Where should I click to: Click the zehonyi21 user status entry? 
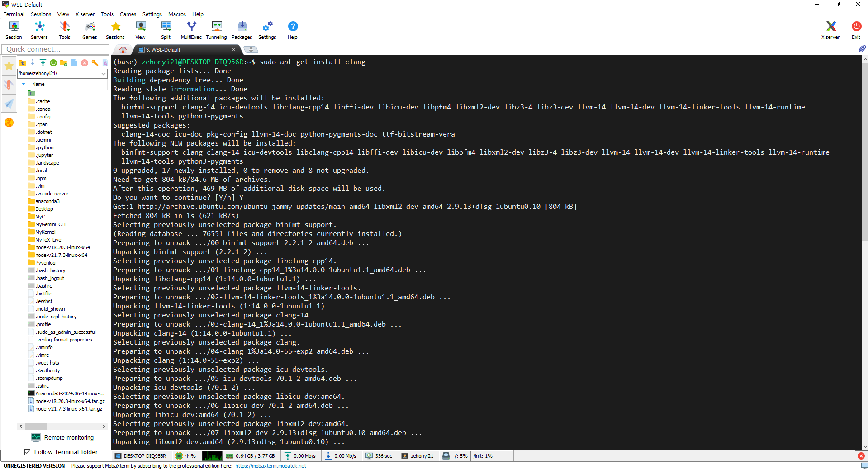coord(417,456)
